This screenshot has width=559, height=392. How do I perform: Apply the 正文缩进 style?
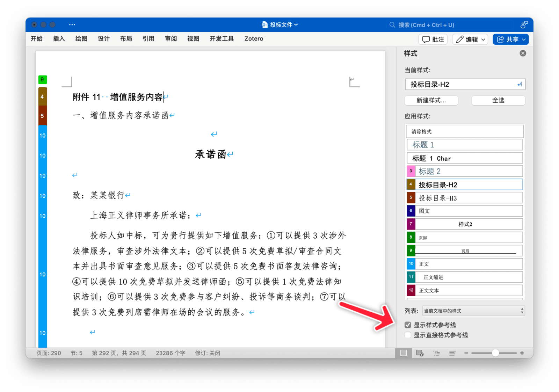(469, 277)
